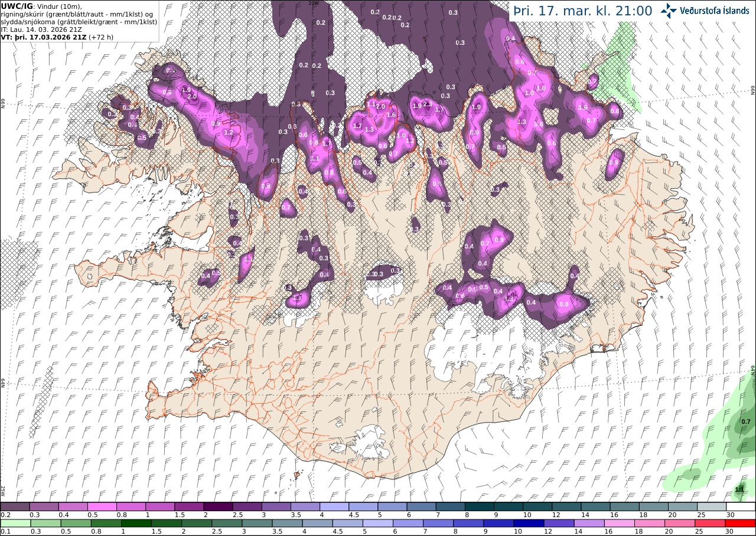Click the green 0.7 rain value offshore southeast
Viewport: 756px width, 536px height.
pos(746,421)
